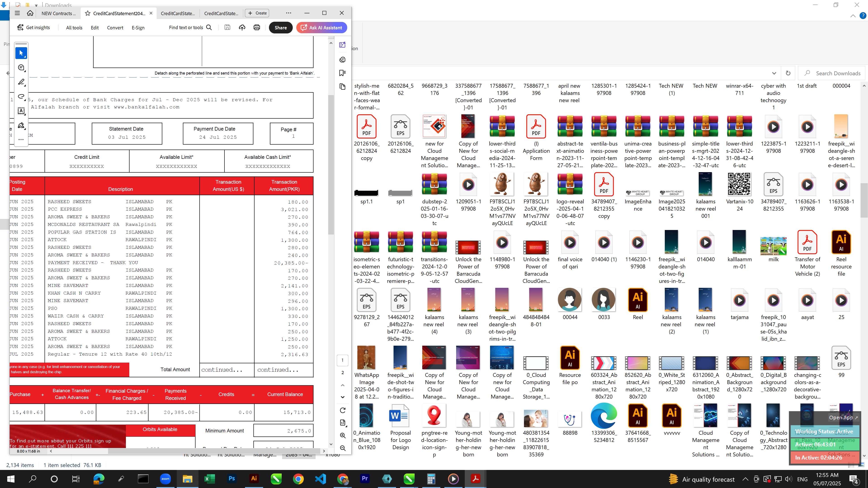Go to previous page with up chevron
This screenshot has width=868, height=488.
[x=343, y=385]
